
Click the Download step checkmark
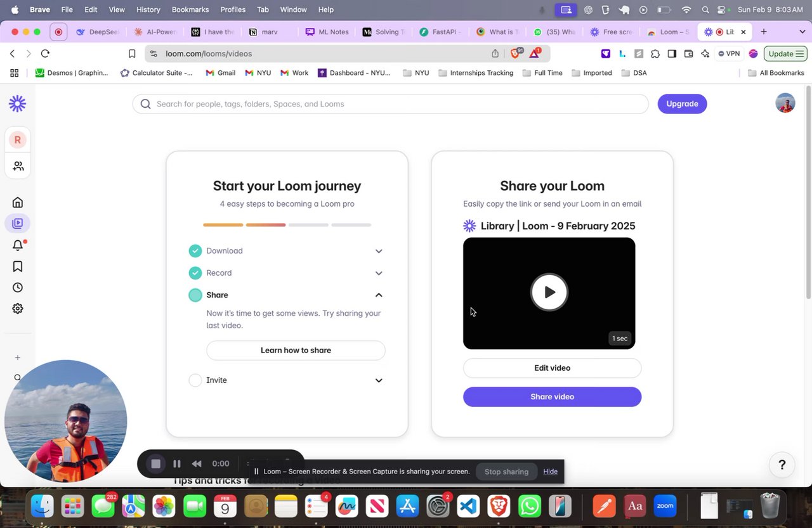[195, 251]
